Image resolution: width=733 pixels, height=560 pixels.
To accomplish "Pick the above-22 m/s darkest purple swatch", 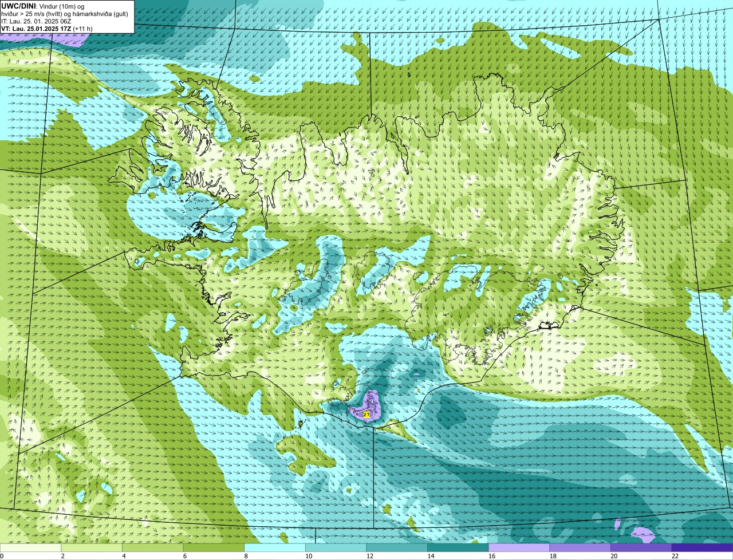I will tap(702, 547).
